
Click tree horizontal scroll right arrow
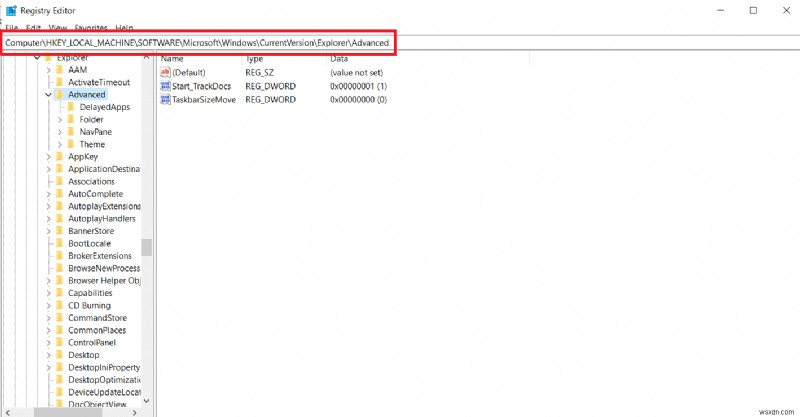[135, 412]
